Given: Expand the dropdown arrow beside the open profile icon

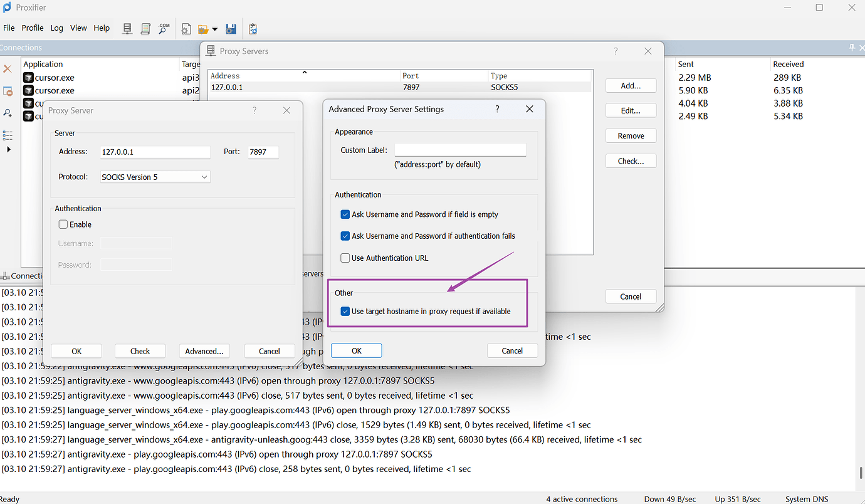Looking at the screenshot, I should pos(215,29).
